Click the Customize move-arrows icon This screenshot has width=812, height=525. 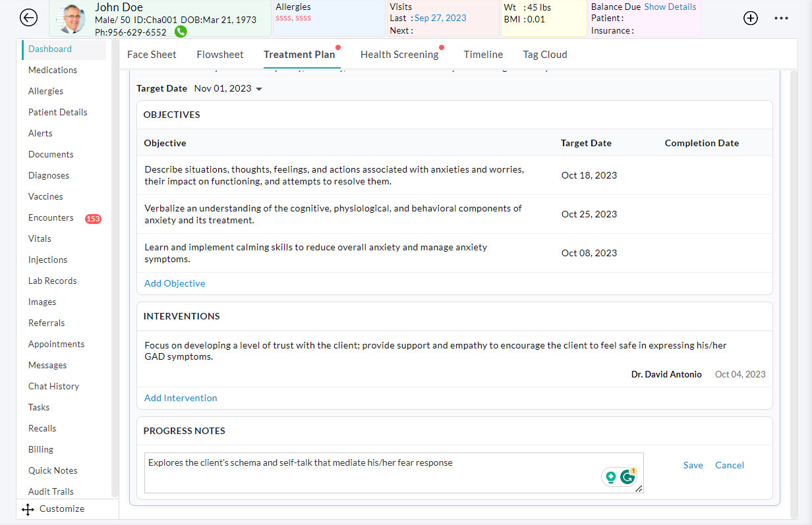28,509
